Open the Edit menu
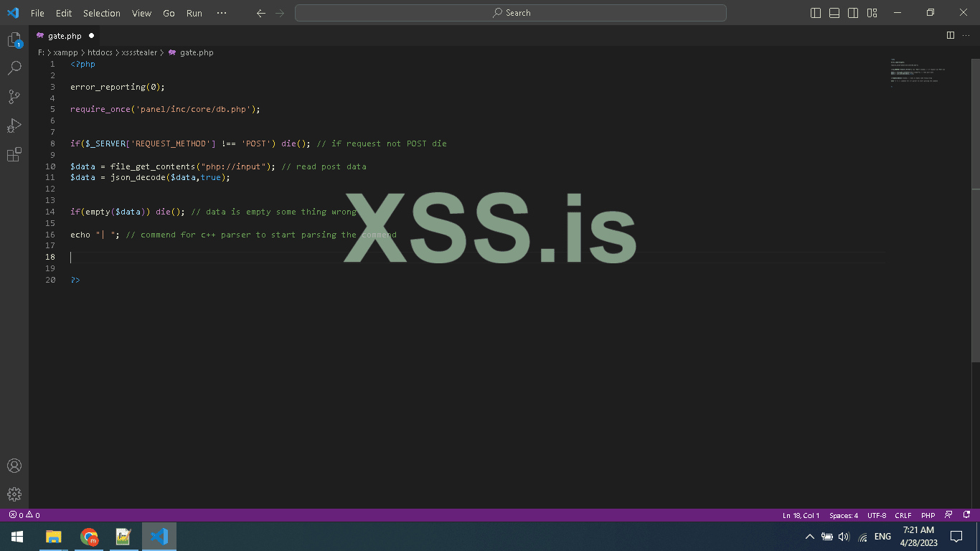980x551 pixels. coord(64,13)
